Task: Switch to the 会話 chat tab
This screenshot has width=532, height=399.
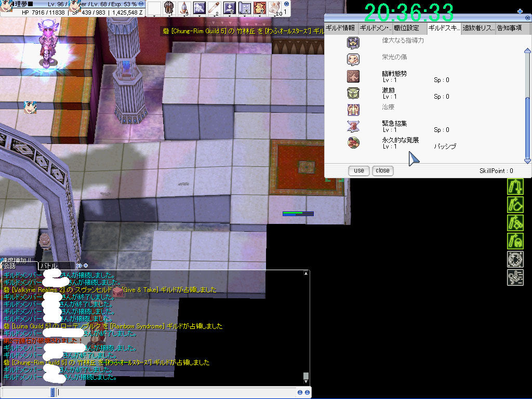Action: pos(19,266)
